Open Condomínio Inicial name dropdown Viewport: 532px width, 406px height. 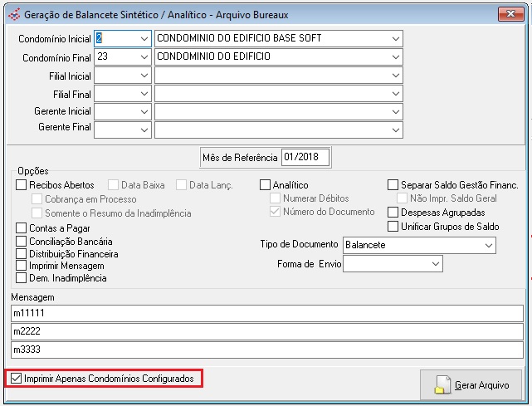[394, 39]
